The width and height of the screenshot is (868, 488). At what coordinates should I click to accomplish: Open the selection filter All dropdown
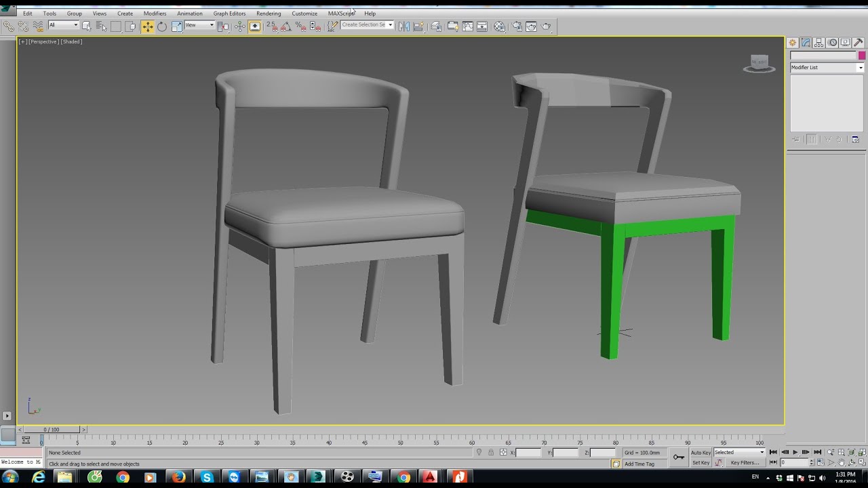point(63,25)
